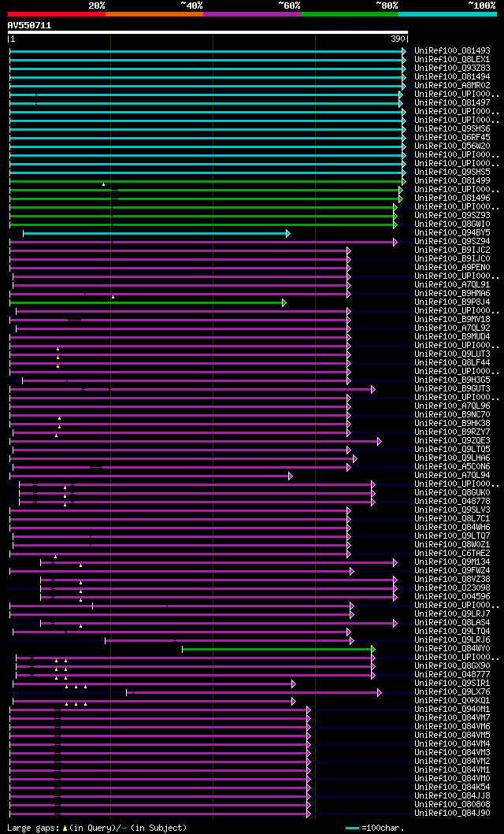This screenshot has height=834, width=504.
Task: Select the UniRef100_O80808 label
Action: 453,806
